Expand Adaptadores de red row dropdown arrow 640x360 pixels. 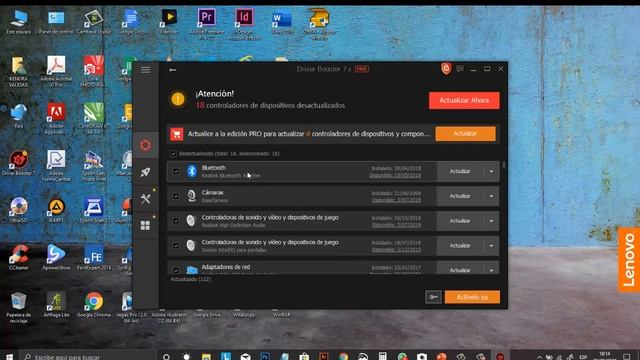coord(491,270)
